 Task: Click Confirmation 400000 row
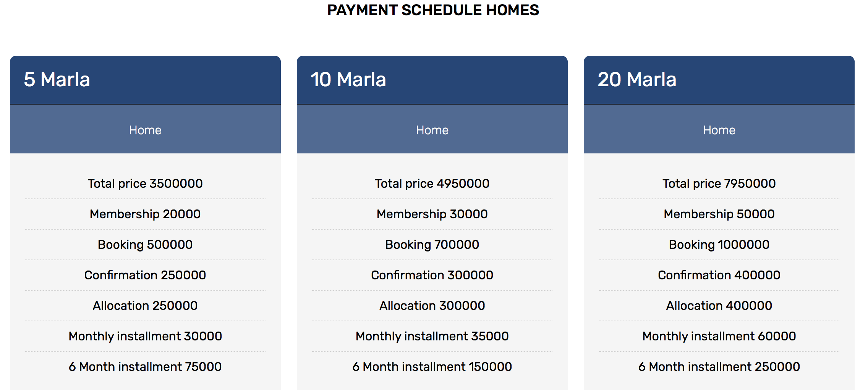tap(719, 275)
